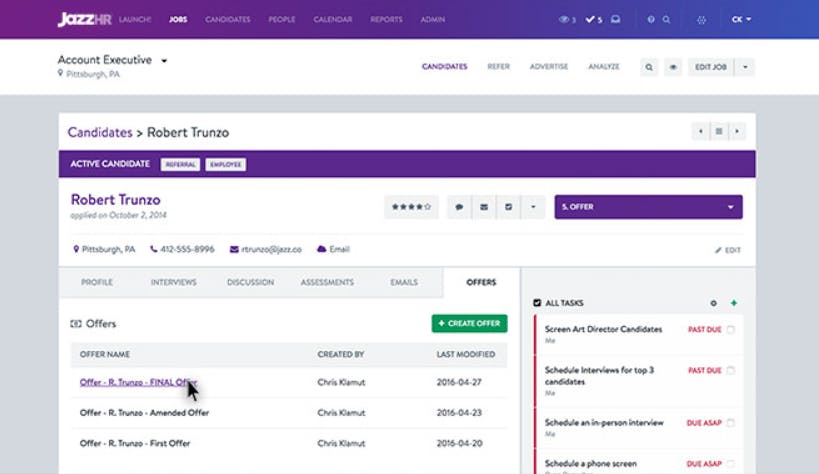This screenshot has width=819, height=474.
Task: Click the job preview eye button near Edit Job
Action: (x=673, y=67)
